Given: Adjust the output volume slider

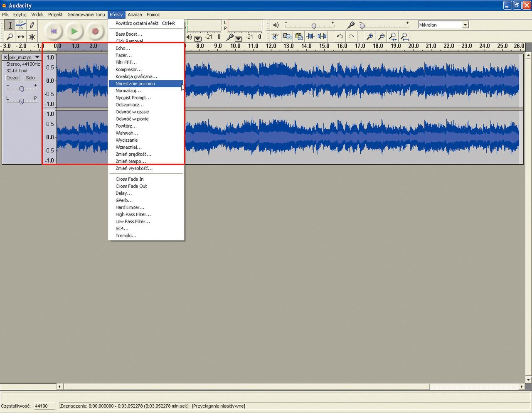Looking at the screenshot, I should click(x=314, y=26).
